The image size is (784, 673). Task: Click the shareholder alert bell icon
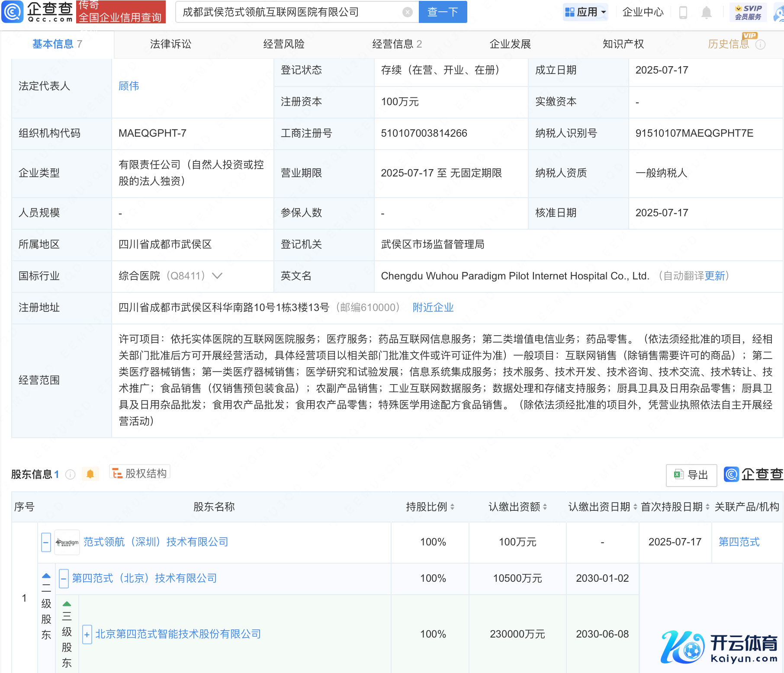tap(90, 474)
